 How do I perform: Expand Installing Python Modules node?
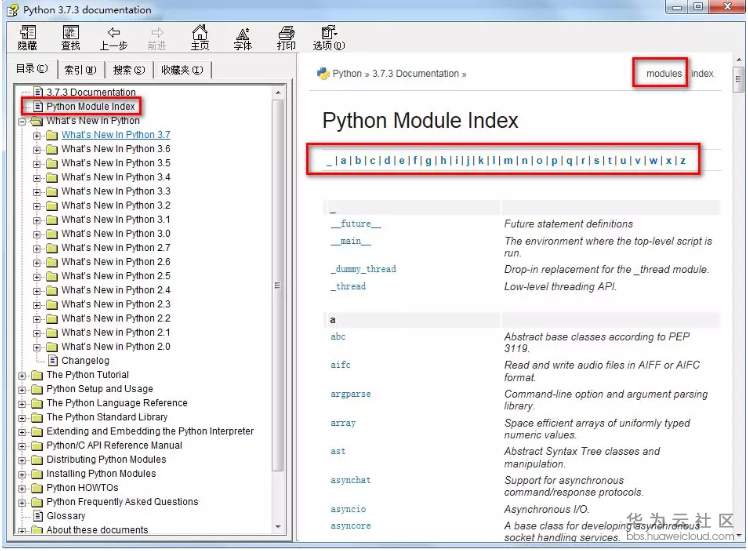click(x=22, y=474)
